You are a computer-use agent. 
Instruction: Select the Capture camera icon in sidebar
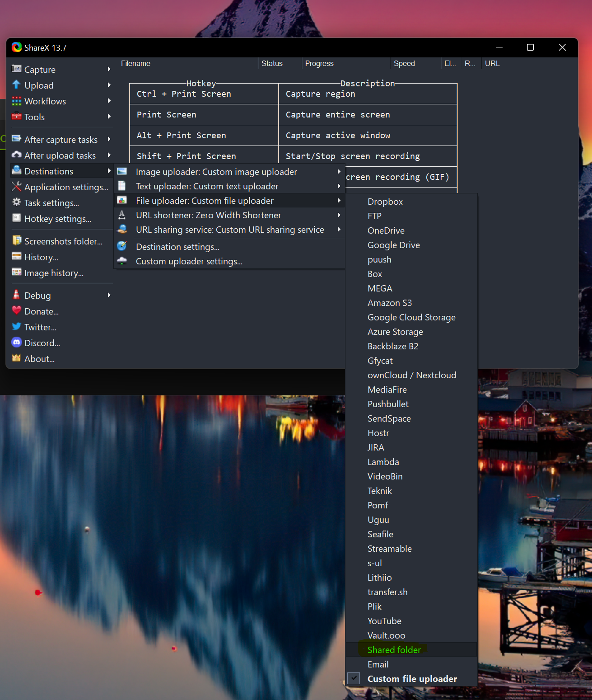(x=16, y=69)
